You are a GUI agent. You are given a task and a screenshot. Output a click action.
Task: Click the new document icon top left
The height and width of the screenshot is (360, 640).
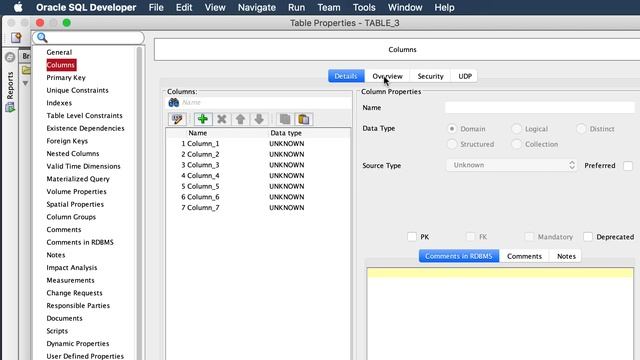16,38
